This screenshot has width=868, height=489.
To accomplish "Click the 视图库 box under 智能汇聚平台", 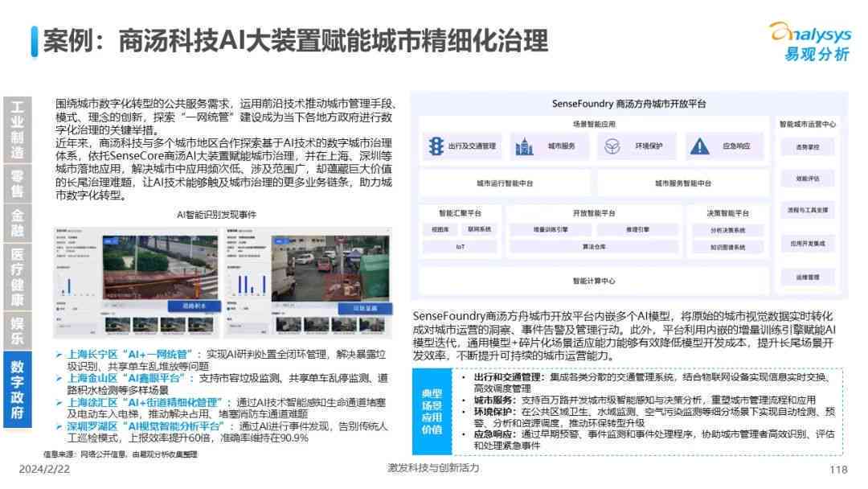I will click(x=440, y=229).
